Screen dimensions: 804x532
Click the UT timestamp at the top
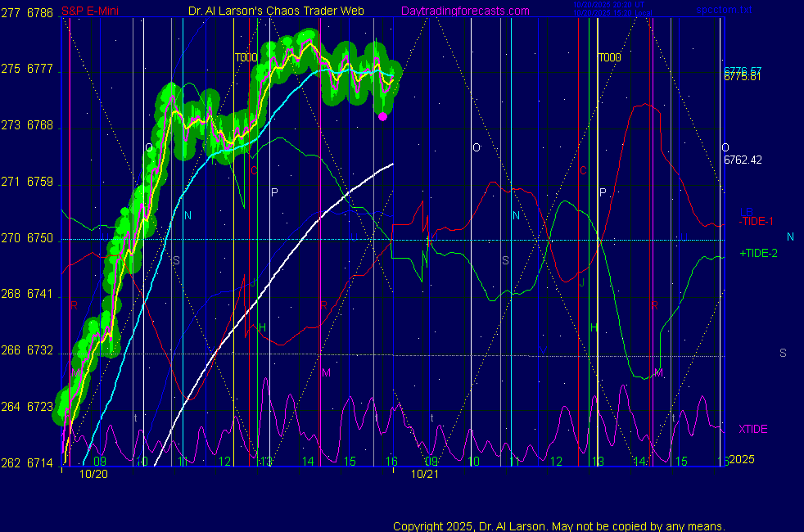pos(612,5)
